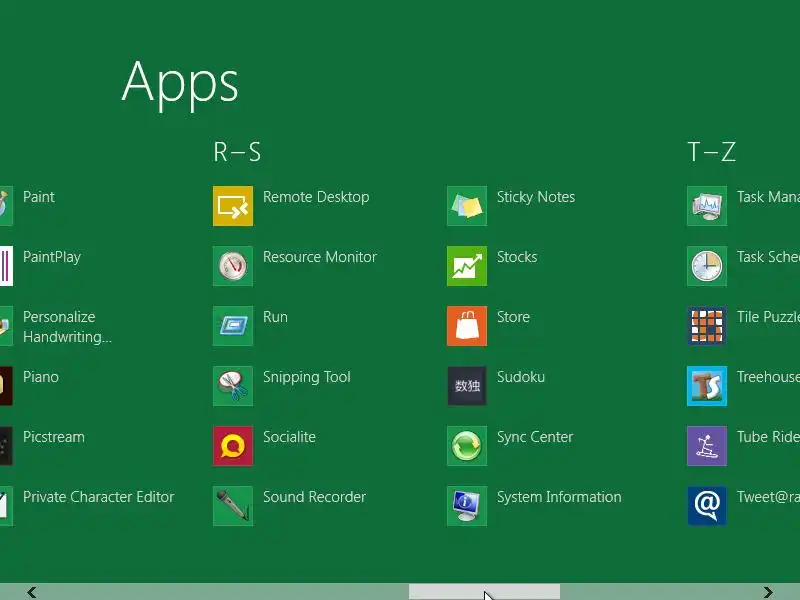Open the Treehouse TS icon
Image resolution: width=800 pixels, height=600 pixels.
click(707, 386)
